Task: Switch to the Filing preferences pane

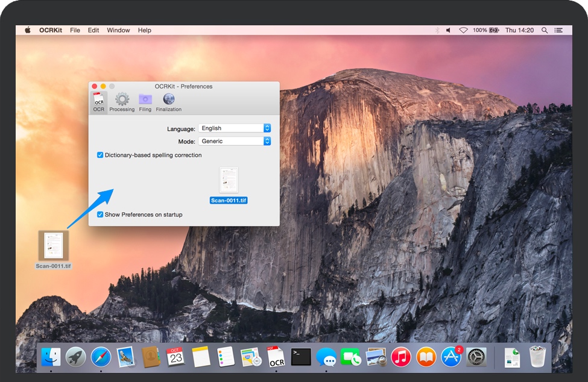Action: (x=145, y=102)
